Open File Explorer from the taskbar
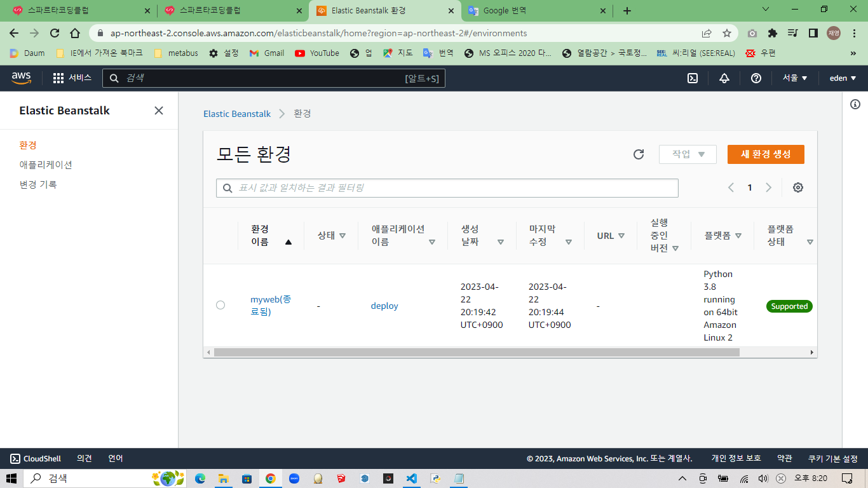Screen dimensions: 868x488 [223, 478]
